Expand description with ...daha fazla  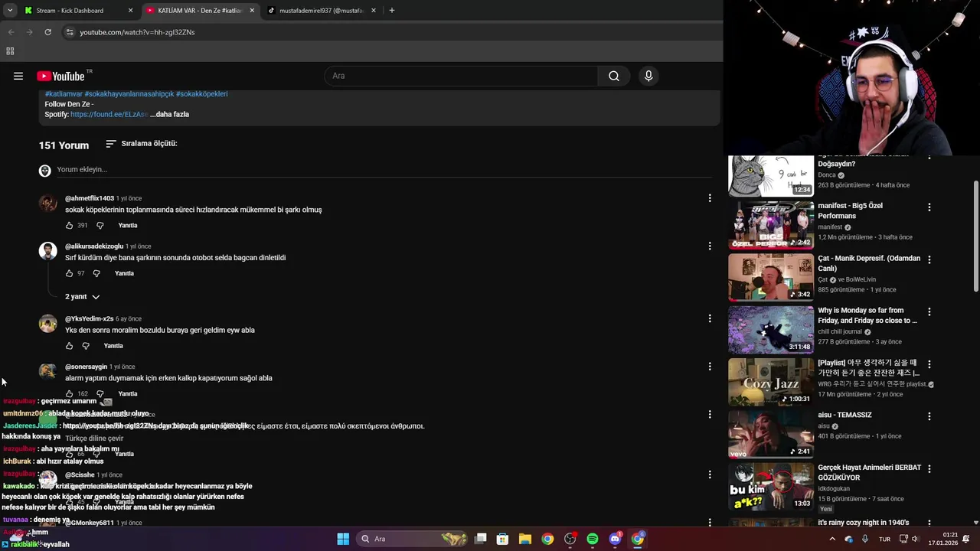tap(169, 114)
